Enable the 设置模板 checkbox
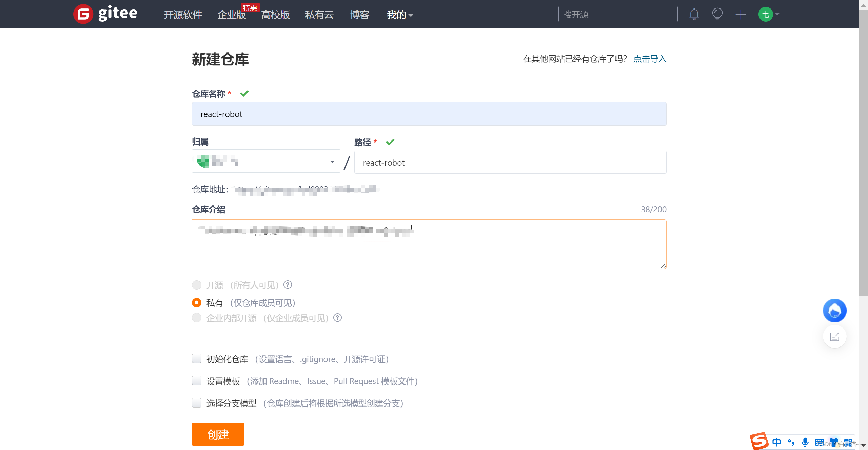The height and width of the screenshot is (450, 868). click(197, 381)
